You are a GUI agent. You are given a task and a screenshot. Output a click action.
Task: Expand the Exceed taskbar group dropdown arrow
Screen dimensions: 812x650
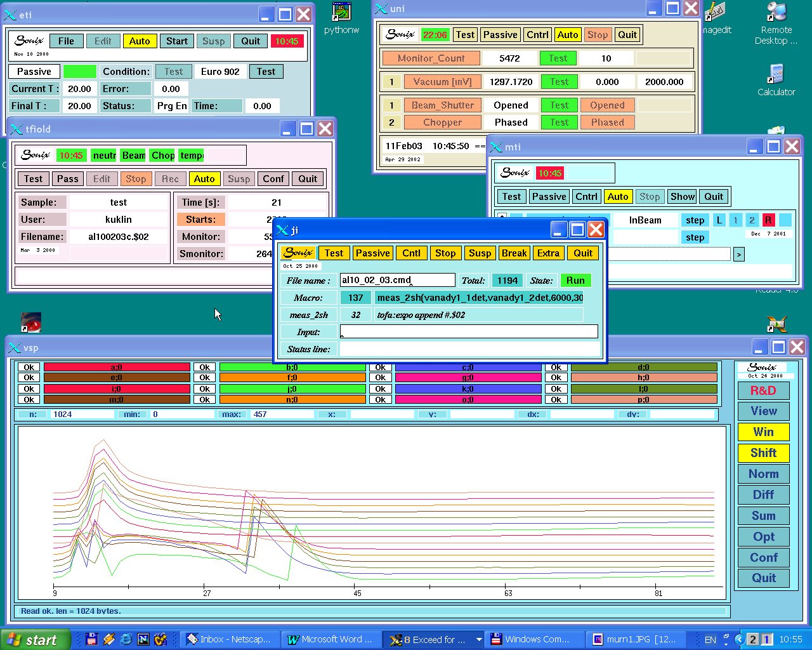(479, 639)
